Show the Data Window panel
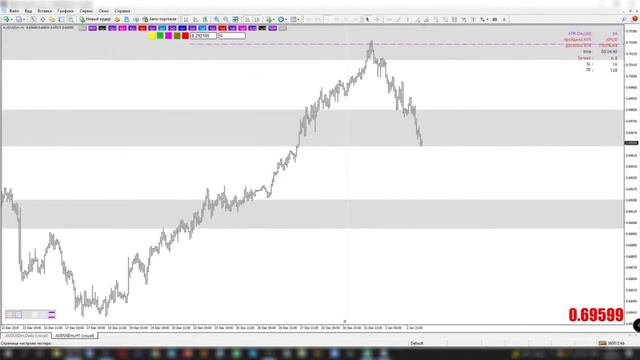Image resolution: width=640 pixels, height=360 pixels. [x=42, y=19]
